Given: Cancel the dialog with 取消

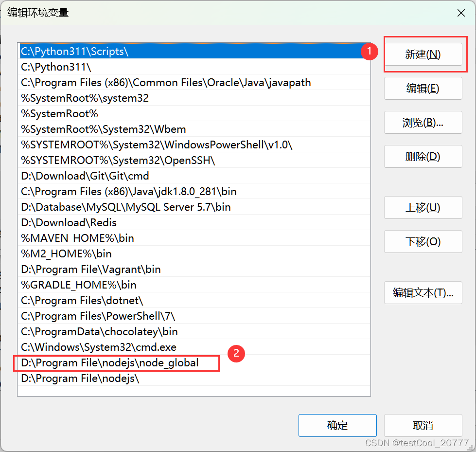Looking at the screenshot, I should 423,425.
